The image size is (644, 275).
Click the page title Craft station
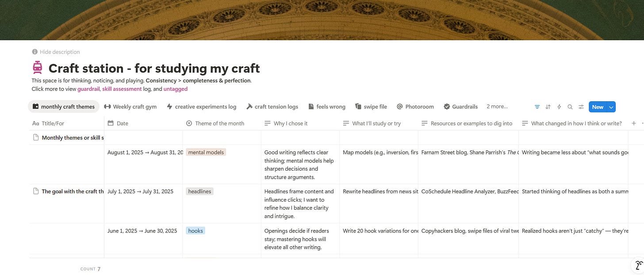(x=154, y=68)
